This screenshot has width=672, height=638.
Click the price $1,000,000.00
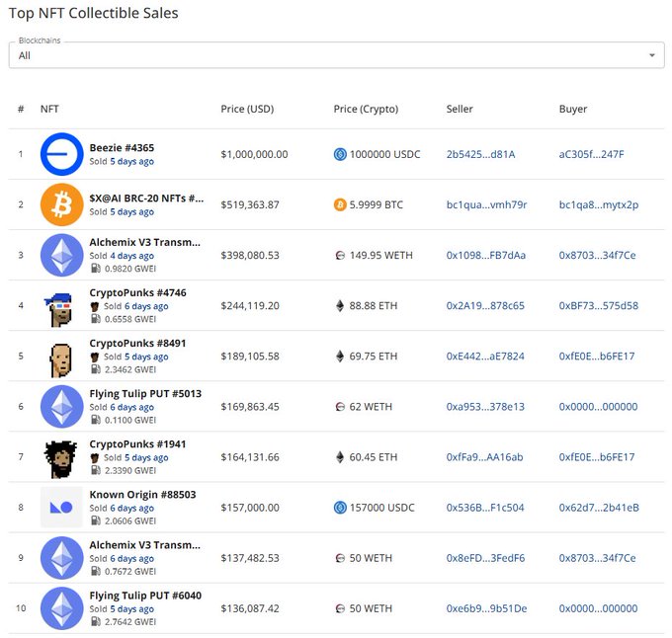[x=254, y=154]
